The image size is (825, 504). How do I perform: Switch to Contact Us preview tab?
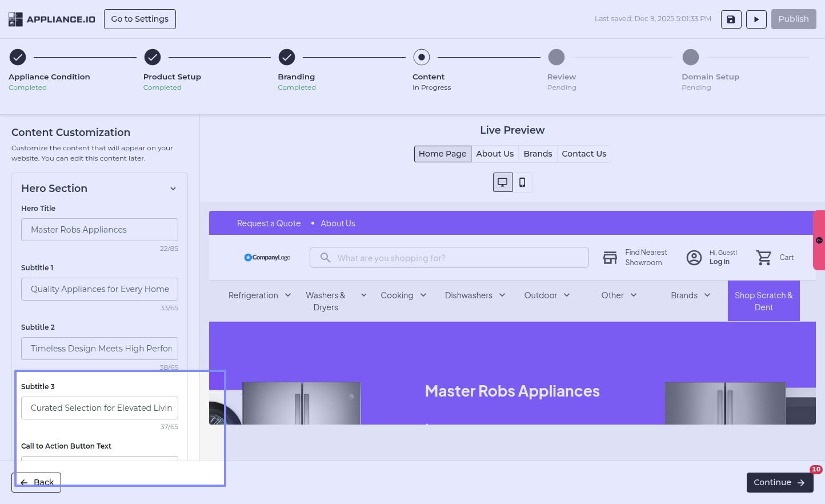[583, 154]
